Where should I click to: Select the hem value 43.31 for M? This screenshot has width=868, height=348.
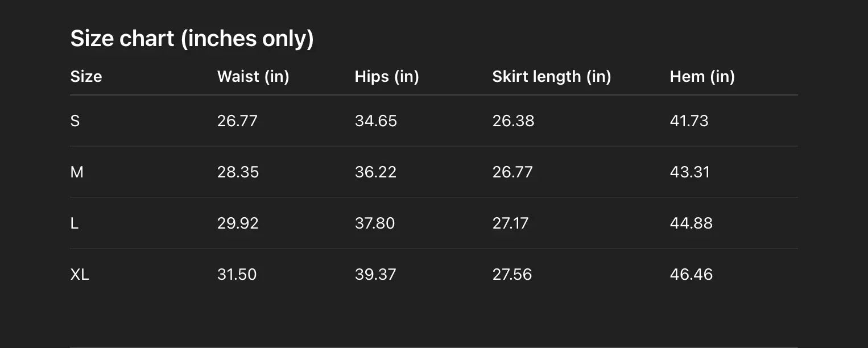click(x=689, y=172)
